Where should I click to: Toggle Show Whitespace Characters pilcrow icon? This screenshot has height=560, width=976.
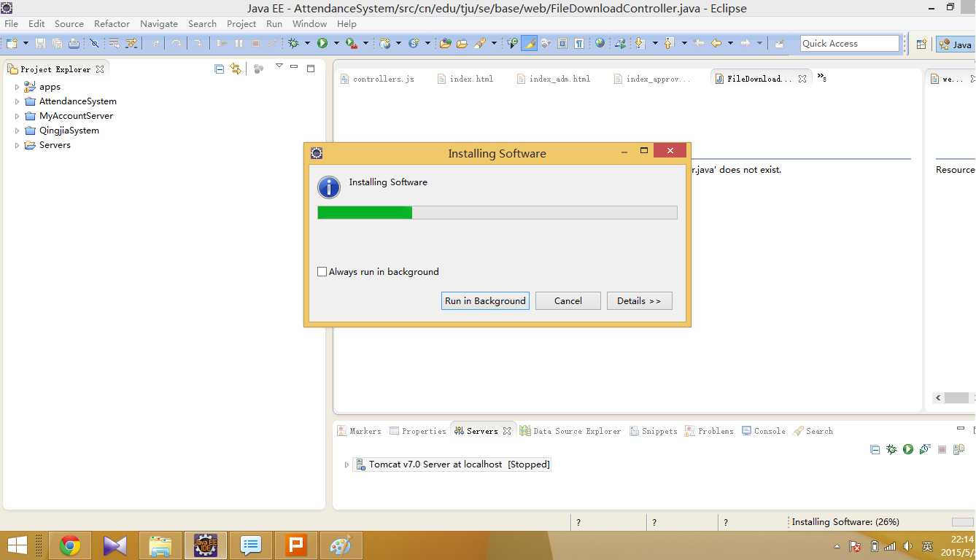578,43
